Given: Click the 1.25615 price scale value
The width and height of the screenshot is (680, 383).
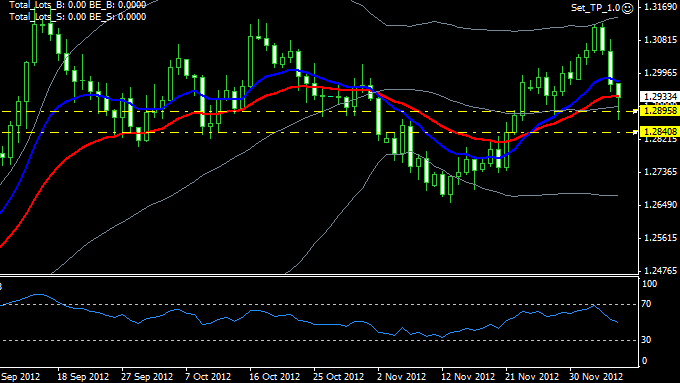Looking at the screenshot, I should coord(660,238).
